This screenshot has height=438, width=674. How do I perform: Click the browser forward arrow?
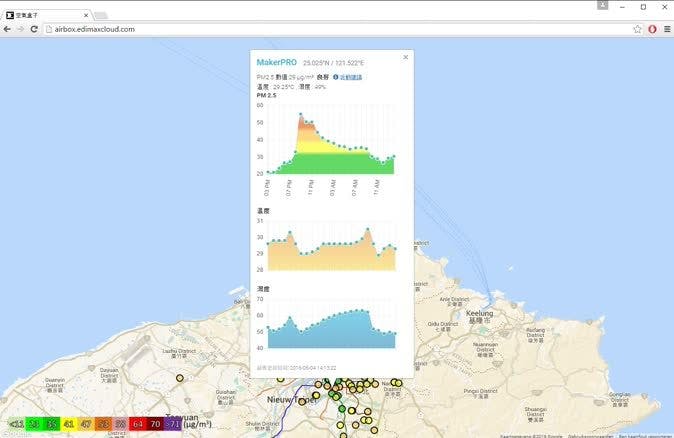click(20, 29)
